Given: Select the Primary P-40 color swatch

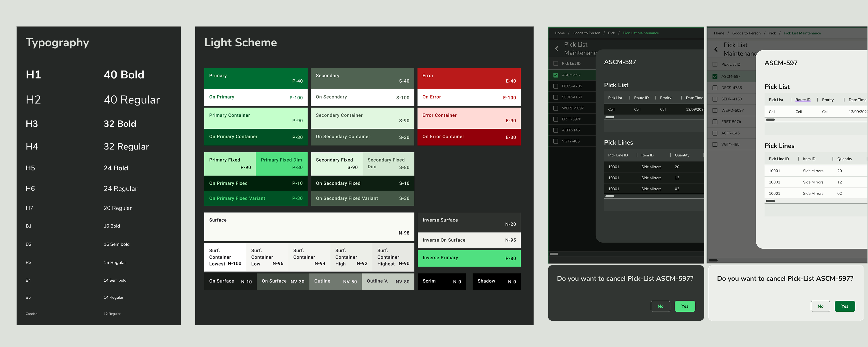Looking at the screenshot, I should (256, 78).
